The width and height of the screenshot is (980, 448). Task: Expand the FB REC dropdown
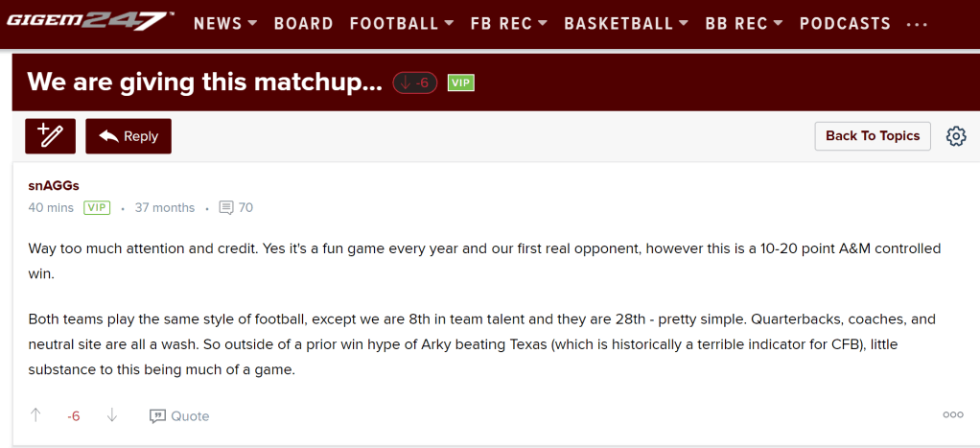[x=509, y=23]
